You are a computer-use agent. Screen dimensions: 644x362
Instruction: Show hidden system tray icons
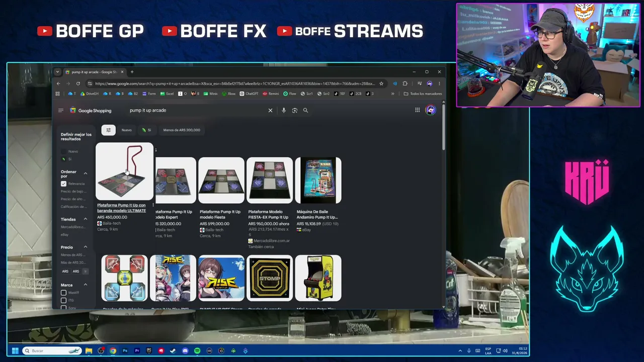[460, 350]
